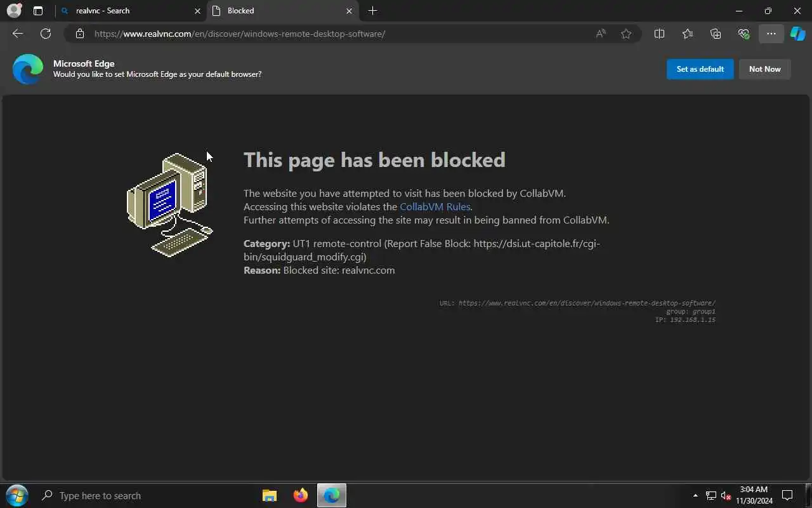The height and width of the screenshot is (508, 812).
Task: Close the Blocked tab
Action: click(x=349, y=11)
